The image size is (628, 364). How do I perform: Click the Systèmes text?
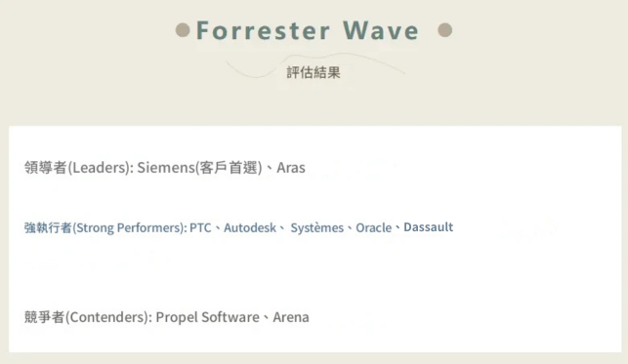316,228
